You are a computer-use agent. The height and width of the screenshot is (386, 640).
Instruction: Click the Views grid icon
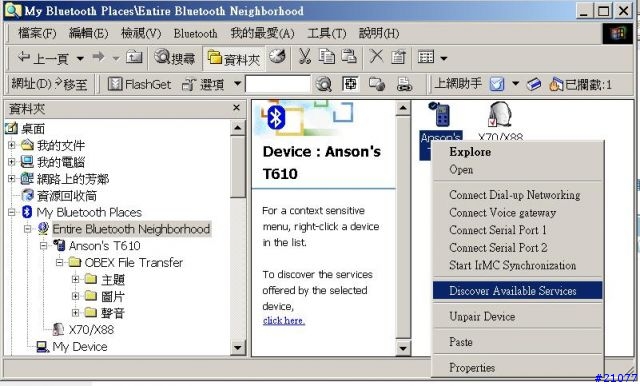click(x=426, y=57)
